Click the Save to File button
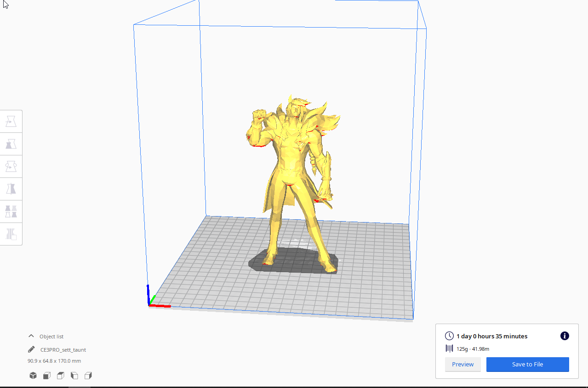 [527, 364]
